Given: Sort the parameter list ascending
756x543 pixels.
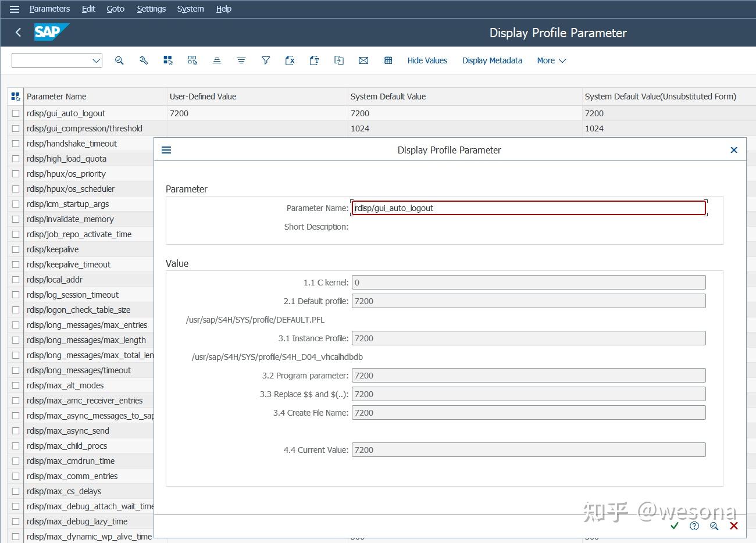Looking at the screenshot, I should (x=217, y=60).
